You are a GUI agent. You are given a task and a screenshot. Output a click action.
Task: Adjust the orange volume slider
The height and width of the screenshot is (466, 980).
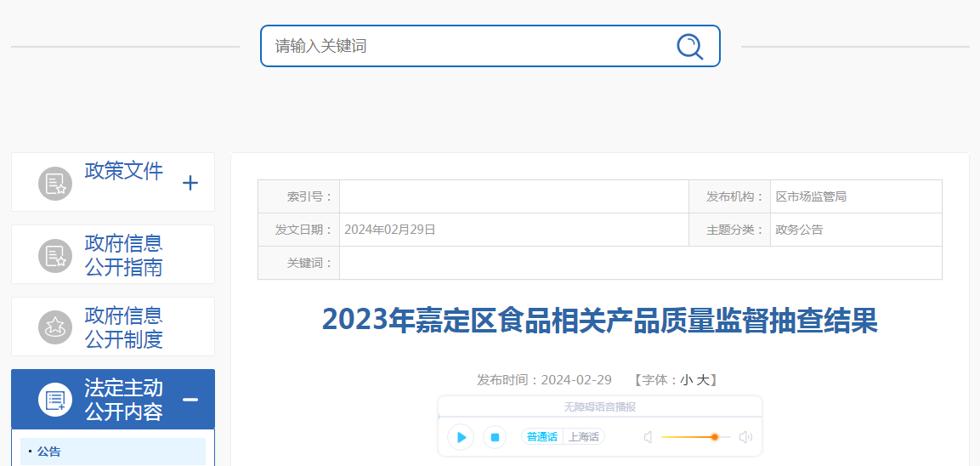695,436
